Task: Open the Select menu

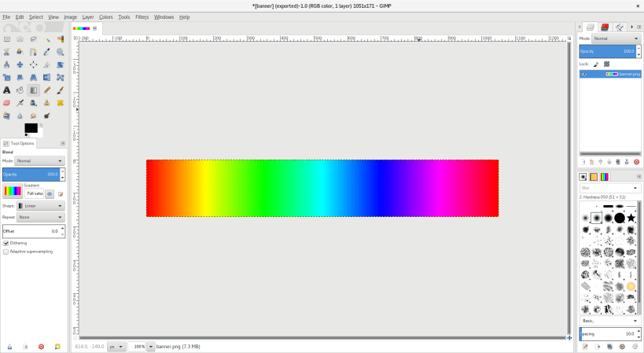Action: [x=35, y=17]
